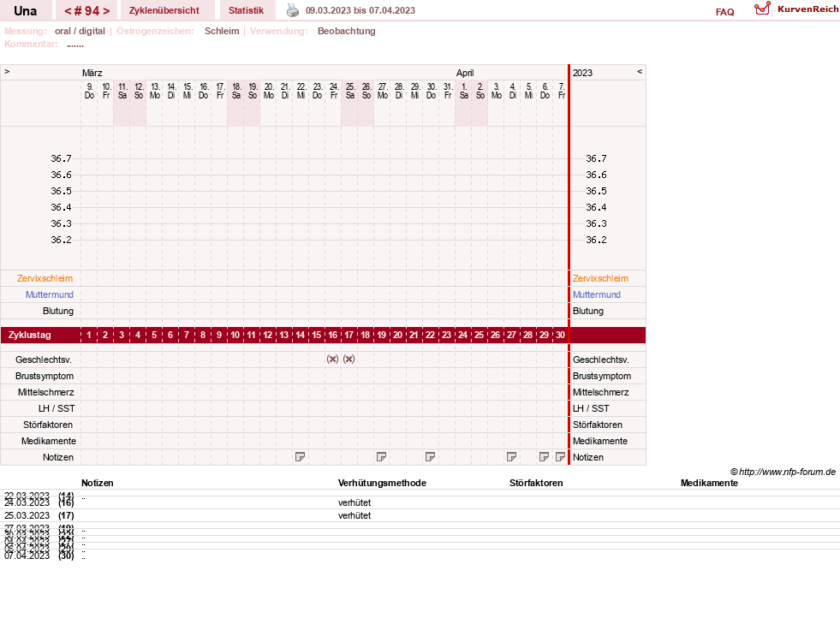Click the Verhütungsmethode column header
This screenshot has height=636, width=840.
[382, 483]
